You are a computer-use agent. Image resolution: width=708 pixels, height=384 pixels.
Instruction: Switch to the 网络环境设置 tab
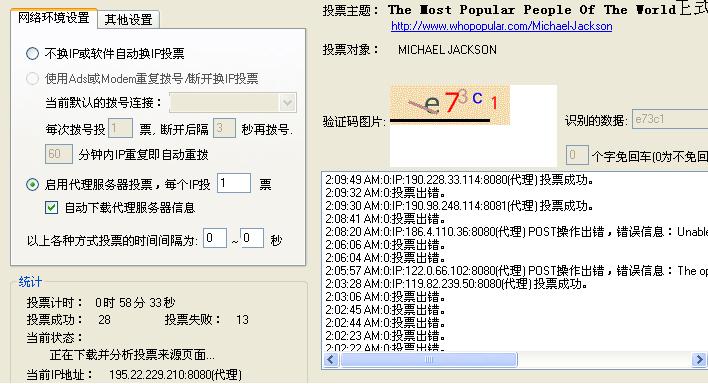coord(54,18)
